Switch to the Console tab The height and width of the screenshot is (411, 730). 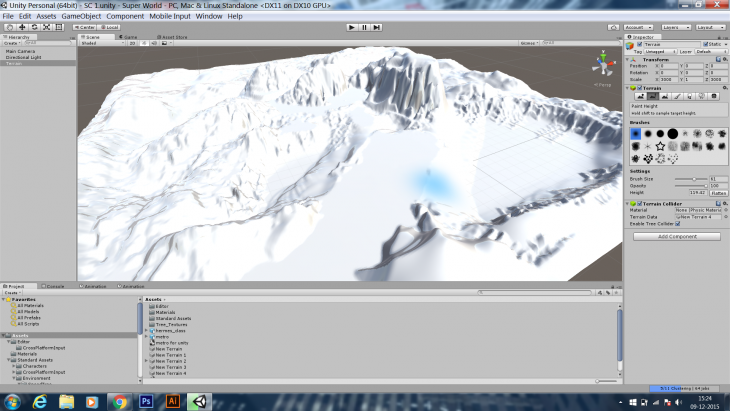click(55, 286)
